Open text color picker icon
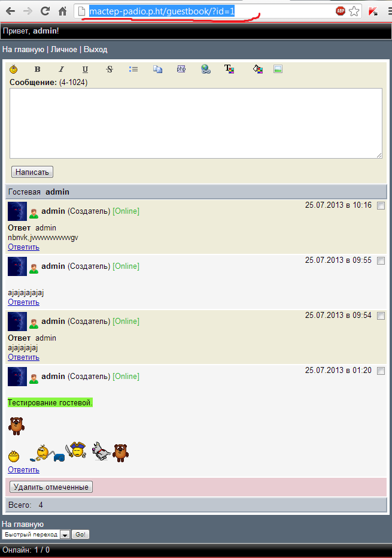Screen dimensions: 392x558 (229, 69)
